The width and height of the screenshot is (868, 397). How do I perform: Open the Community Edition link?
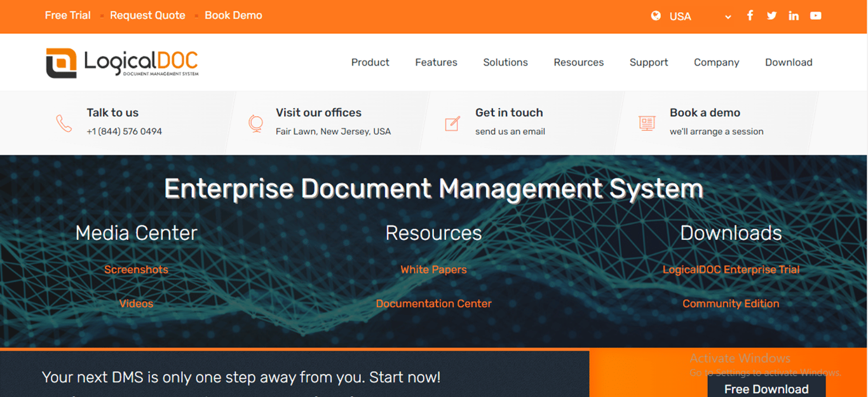(x=731, y=303)
